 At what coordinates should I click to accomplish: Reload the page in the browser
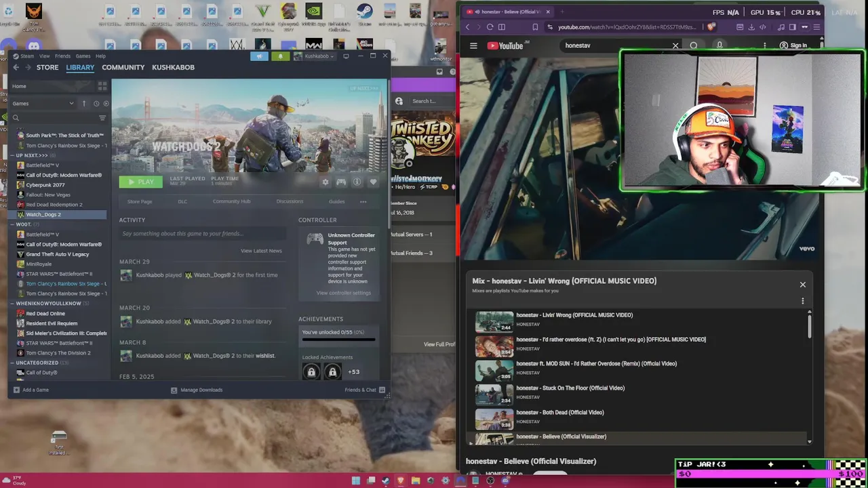pos(490,27)
